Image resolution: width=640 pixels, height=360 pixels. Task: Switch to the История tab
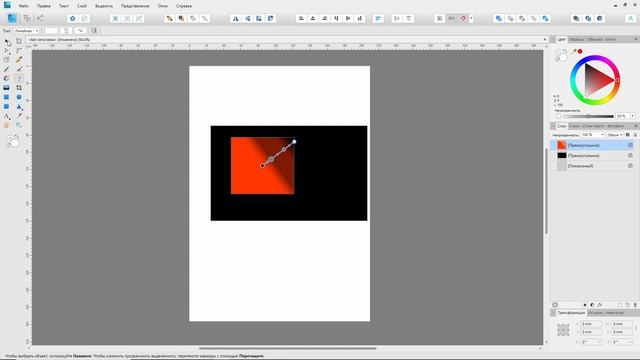point(596,313)
